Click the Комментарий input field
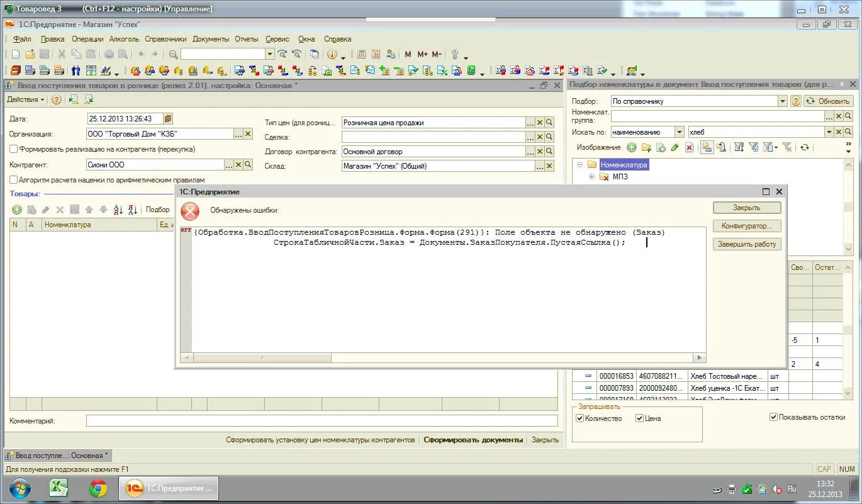 click(322, 421)
